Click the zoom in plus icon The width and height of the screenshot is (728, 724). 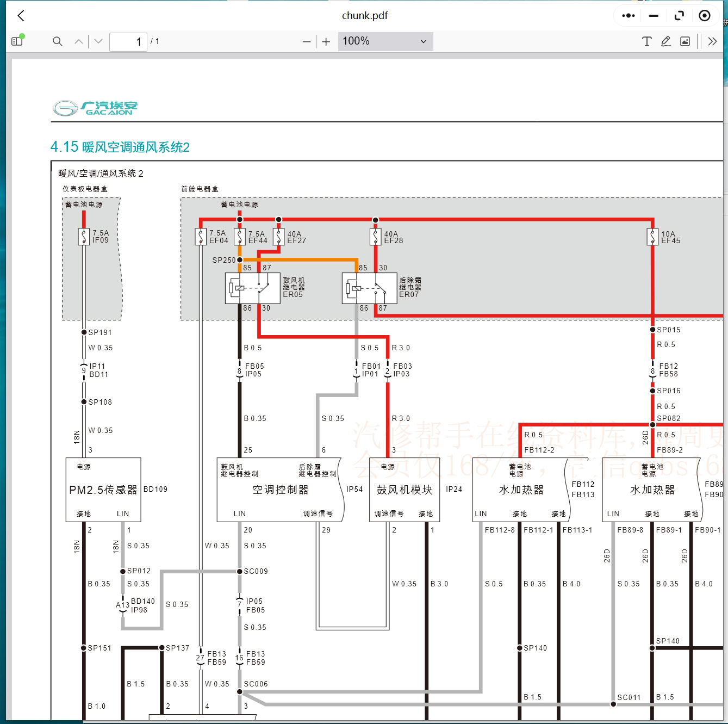point(325,41)
